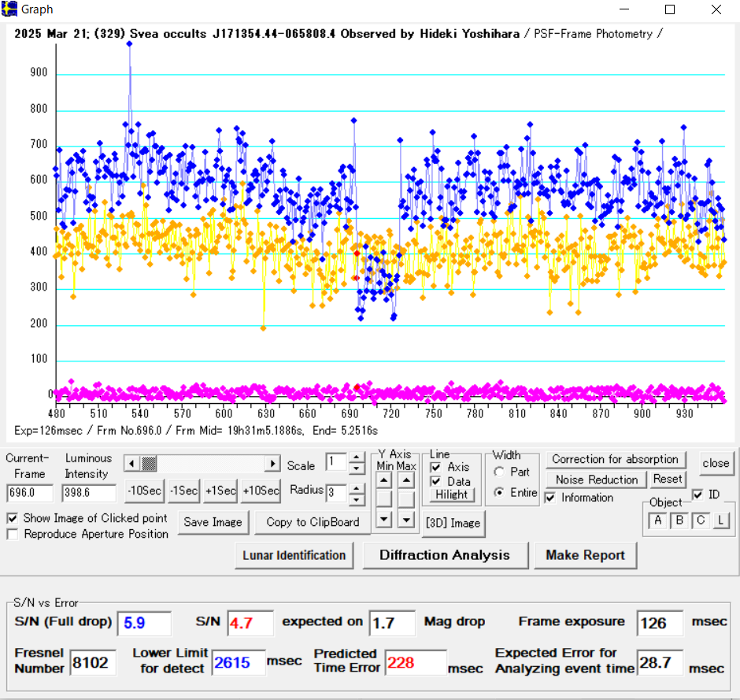The height and width of the screenshot is (700, 740).
Task: Click the Y Axis Max down arrow
Action: click(x=406, y=519)
